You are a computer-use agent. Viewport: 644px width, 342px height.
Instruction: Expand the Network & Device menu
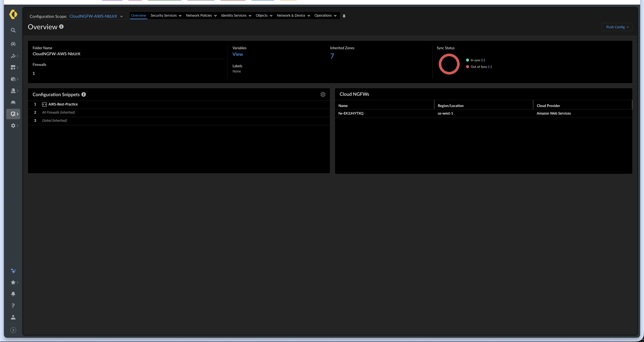[x=293, y=16]
